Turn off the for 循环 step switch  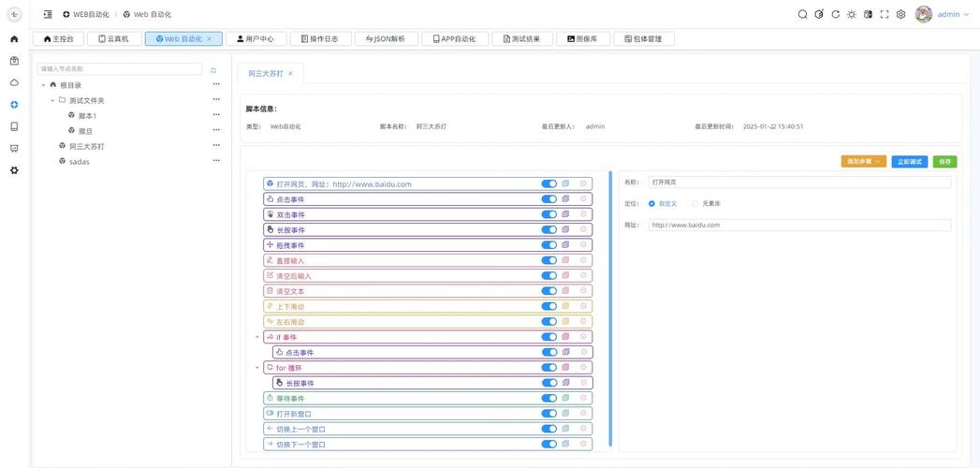[x=549, y=368]
